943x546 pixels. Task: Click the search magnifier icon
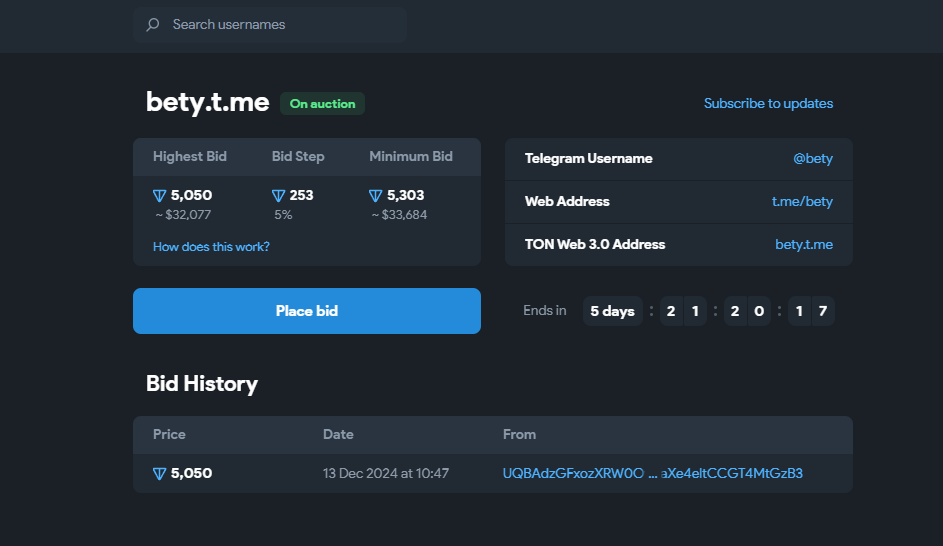click(153, 25)
